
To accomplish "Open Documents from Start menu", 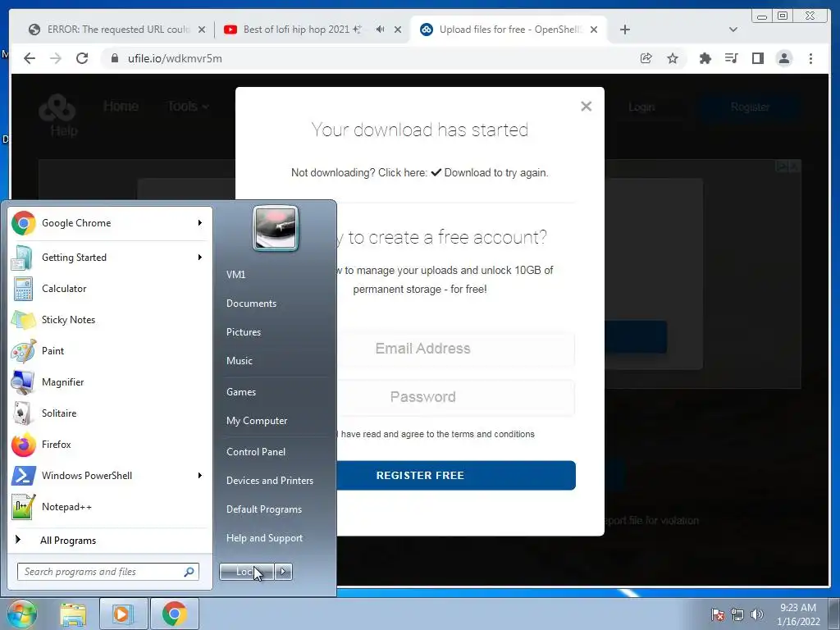I will [x=251, y=304].
